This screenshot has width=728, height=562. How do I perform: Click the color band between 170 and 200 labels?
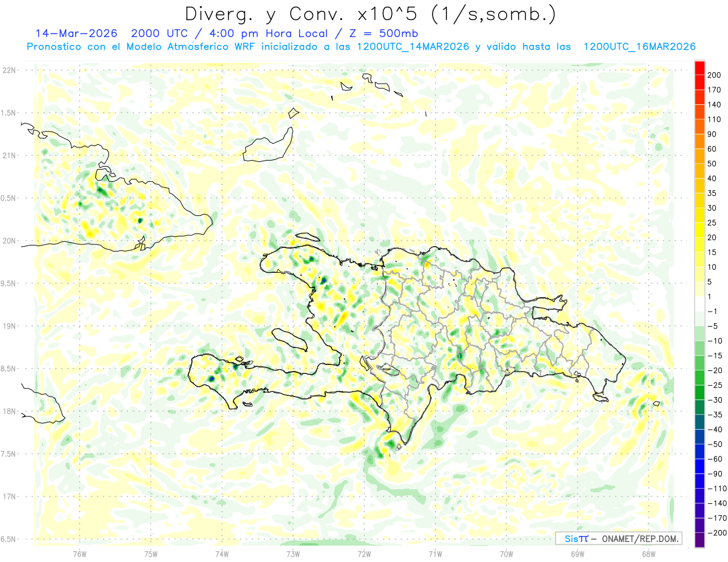(700, 82)
